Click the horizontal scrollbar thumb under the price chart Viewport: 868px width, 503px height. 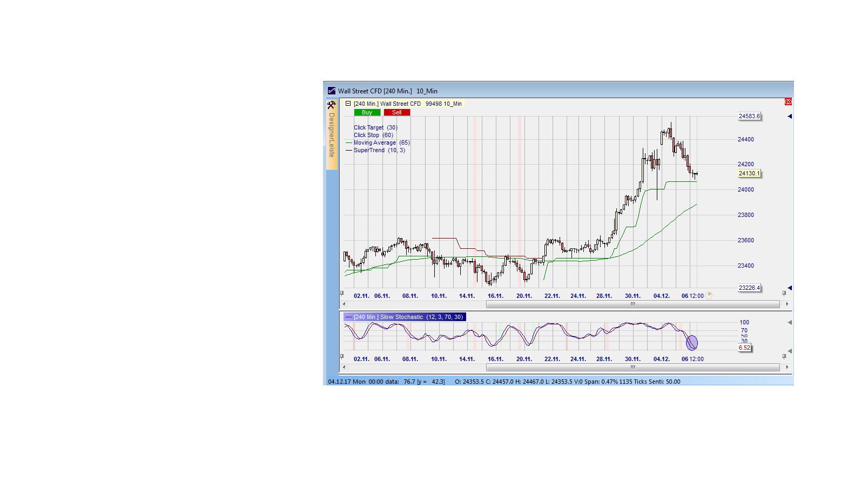(x=632, y=304)
